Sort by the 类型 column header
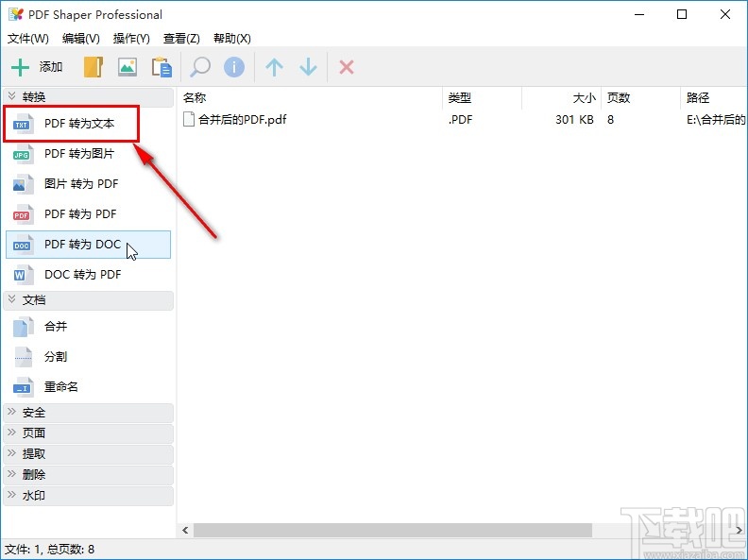The width and height of the screenshot is (748, 560). pos(482,98)
